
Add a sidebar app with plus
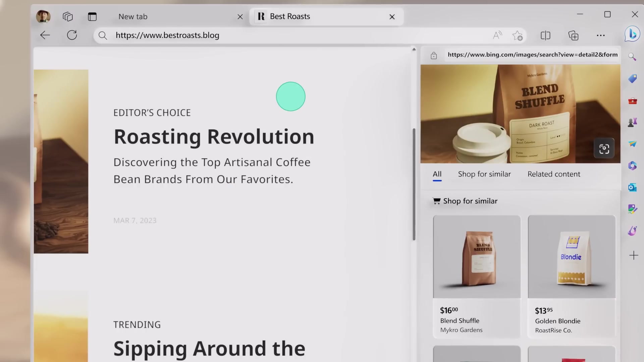click(x=634, y=256)
